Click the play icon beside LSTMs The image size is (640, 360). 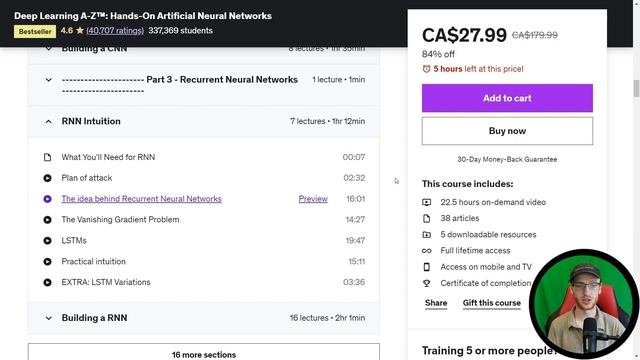(47, 240)
